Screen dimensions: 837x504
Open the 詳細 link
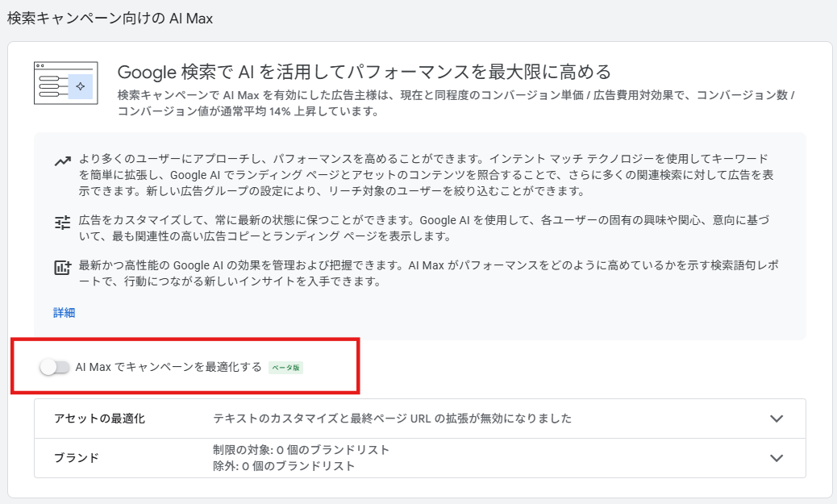[x=64, y=313]
